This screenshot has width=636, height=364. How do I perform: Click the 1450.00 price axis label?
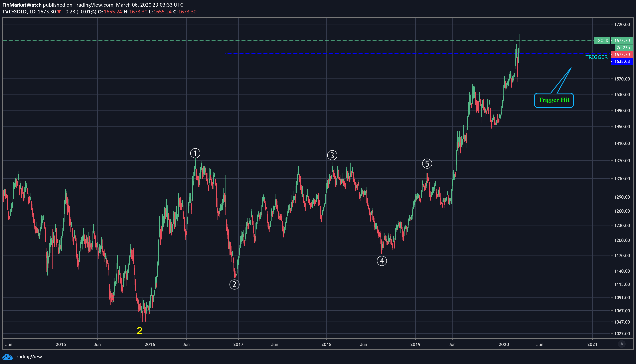[x=622, y=127]
